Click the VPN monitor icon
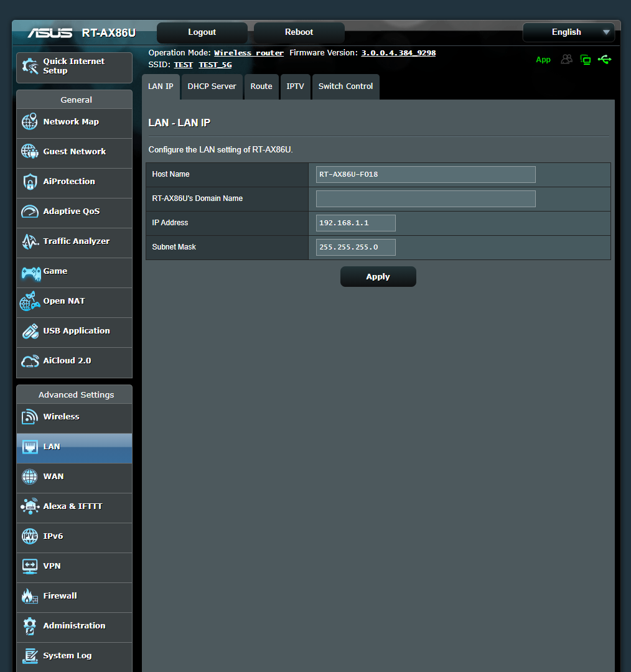 point(30,566)
